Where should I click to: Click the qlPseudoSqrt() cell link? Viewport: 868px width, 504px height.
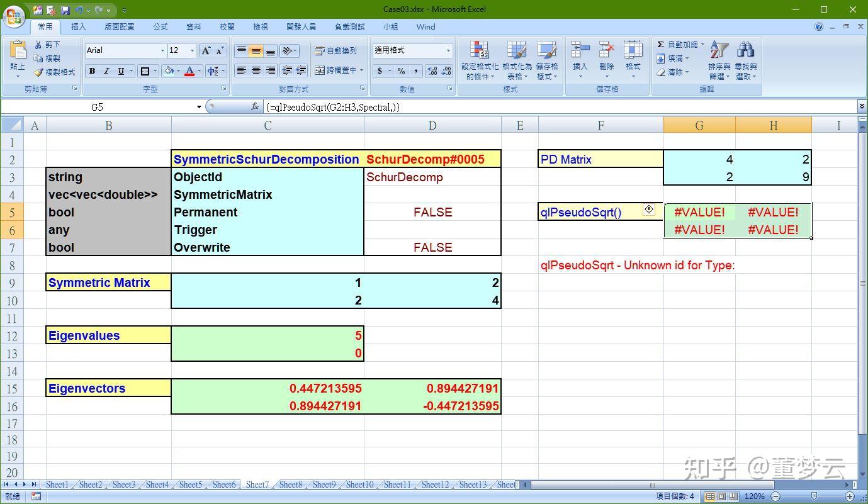click(580, 212)
